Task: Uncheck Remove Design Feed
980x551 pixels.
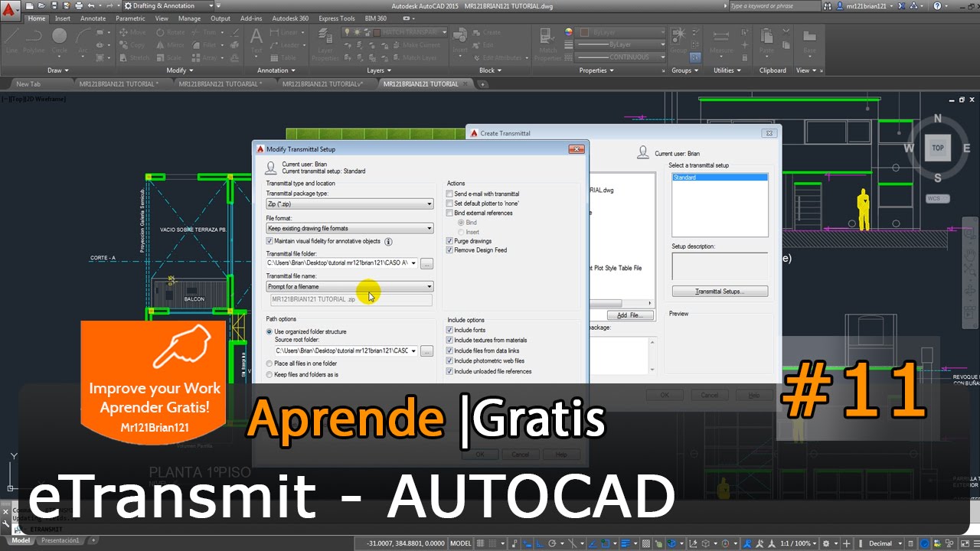Action: tap(450, 250)
